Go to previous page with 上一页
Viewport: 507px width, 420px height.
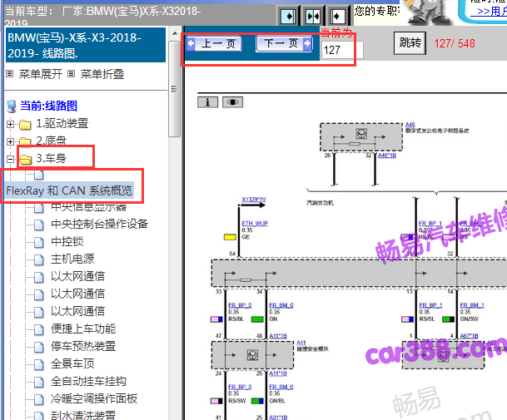(214, 43)
